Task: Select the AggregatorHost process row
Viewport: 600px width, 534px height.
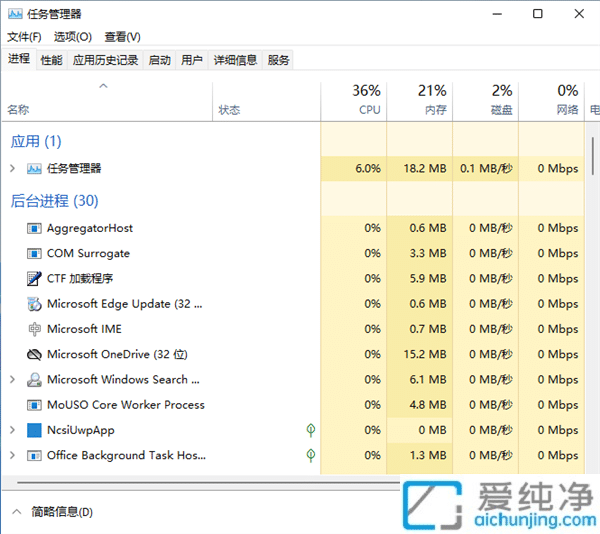Action: tap(293, 228)
